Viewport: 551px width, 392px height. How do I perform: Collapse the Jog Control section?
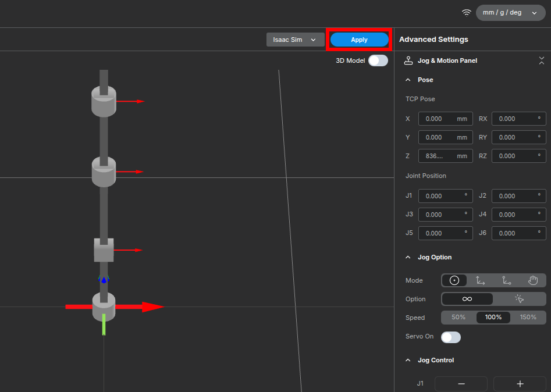click(408, 360)
